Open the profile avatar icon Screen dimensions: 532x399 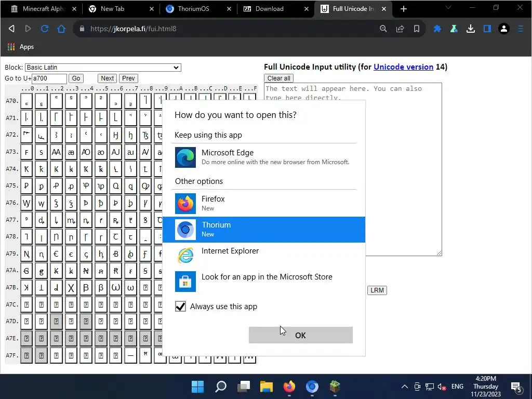tap(504, 29)
